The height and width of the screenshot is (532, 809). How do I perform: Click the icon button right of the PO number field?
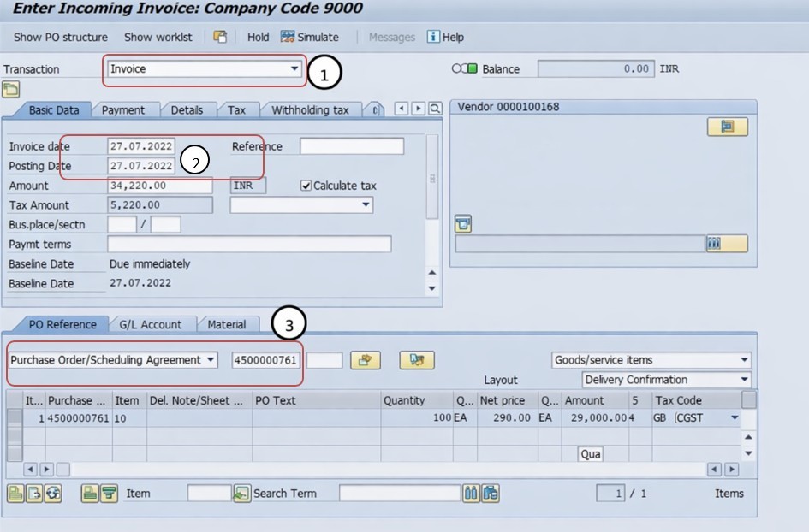(x=366, y=360)
